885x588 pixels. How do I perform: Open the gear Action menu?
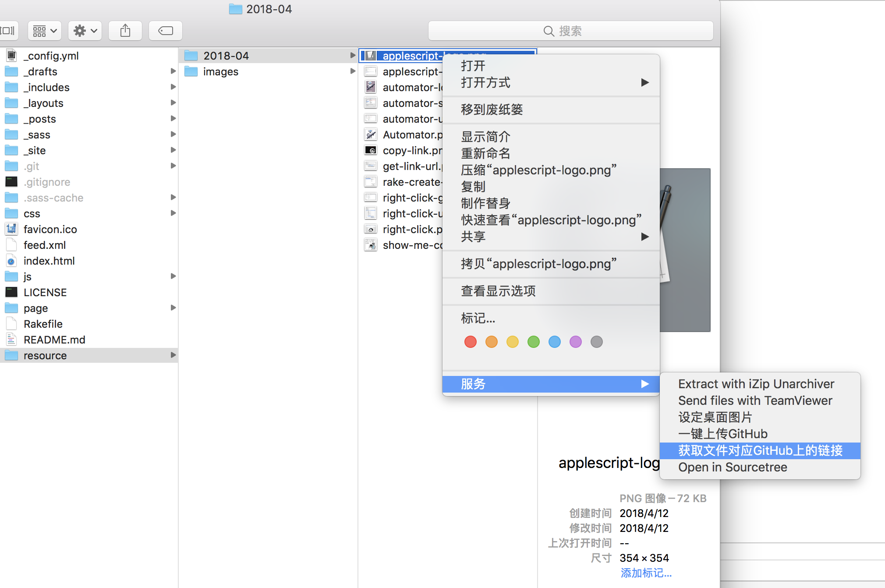coord(85,31)
